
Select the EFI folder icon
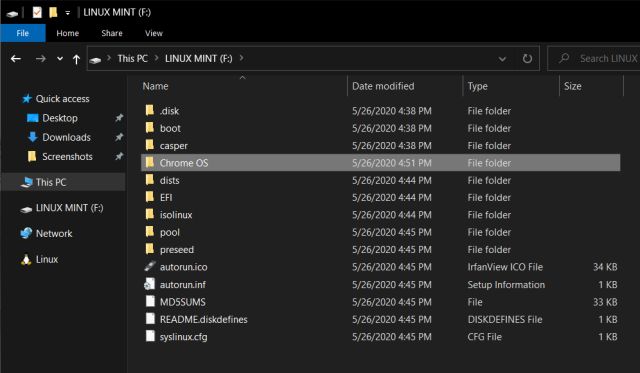click(x=150, y=197)
